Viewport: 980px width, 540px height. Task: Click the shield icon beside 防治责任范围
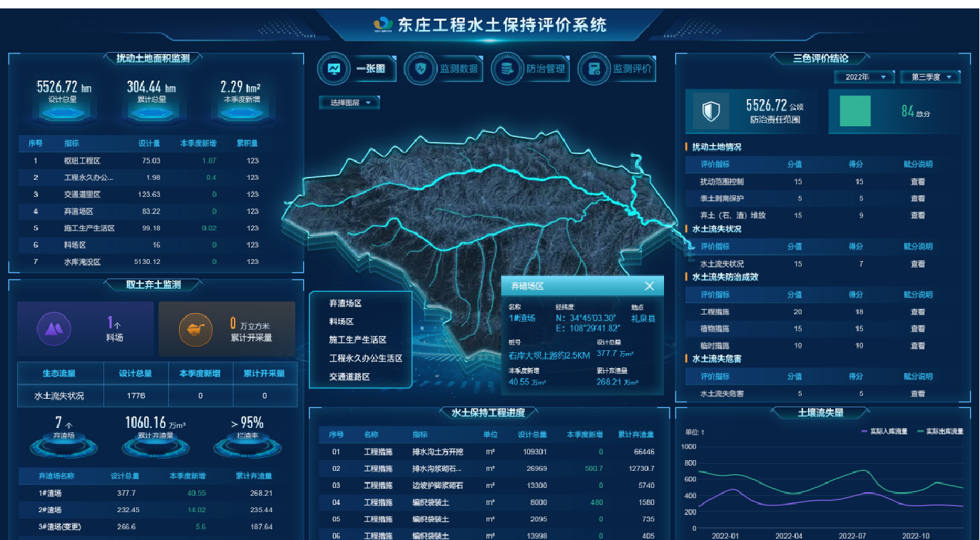(x=711, y=111)
